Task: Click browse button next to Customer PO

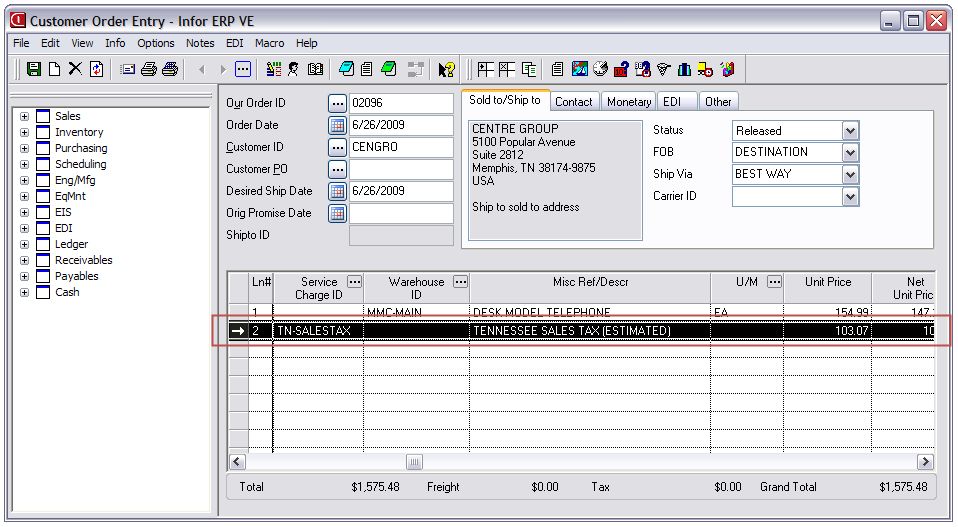Action: tap(337, 169)
